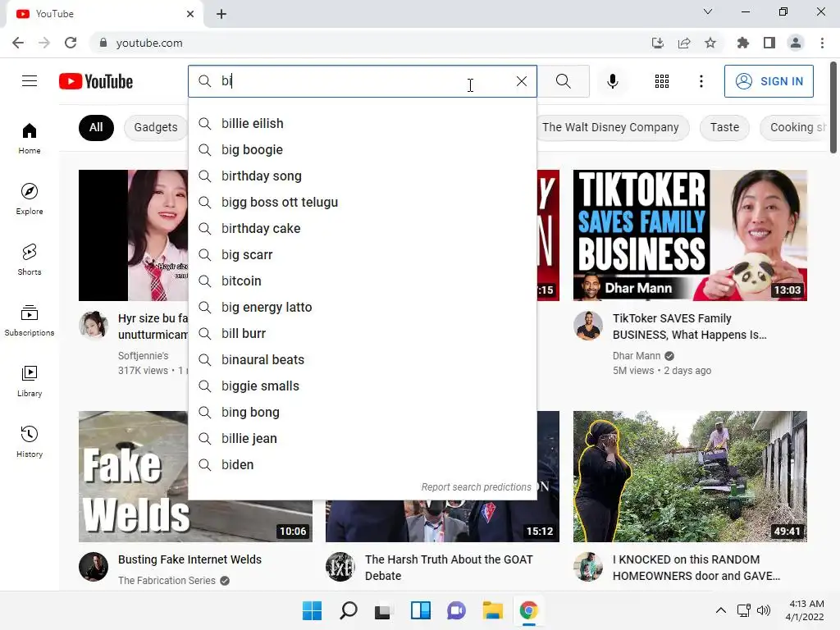840x630 pixels.
Task: Select the Taste filter chip
Action: [724, 127]
